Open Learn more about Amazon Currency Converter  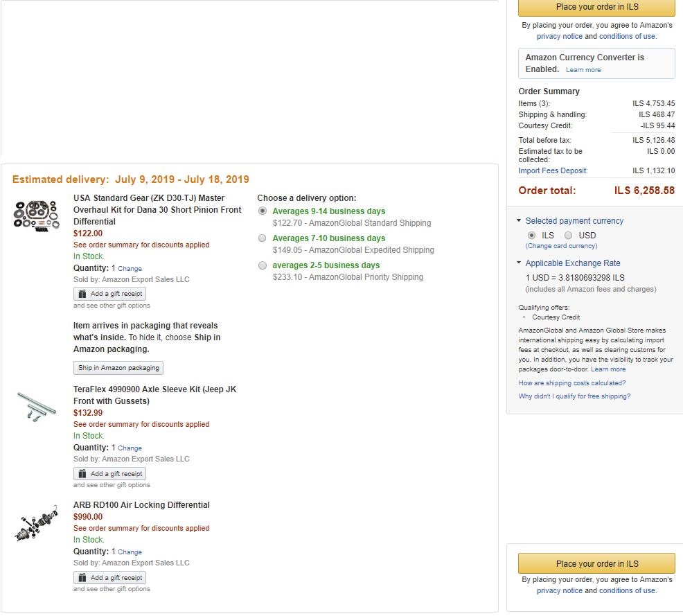tap(583, 70)
